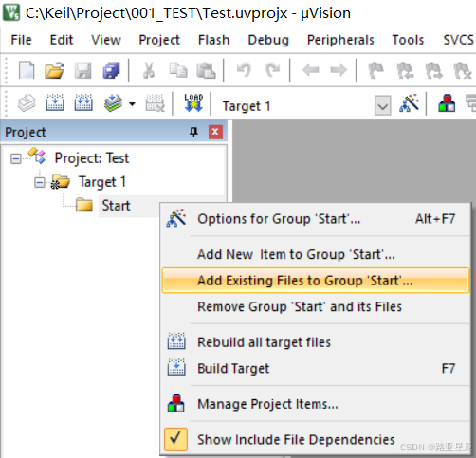Click the Options for Target magic wand icon

(410, 103)
